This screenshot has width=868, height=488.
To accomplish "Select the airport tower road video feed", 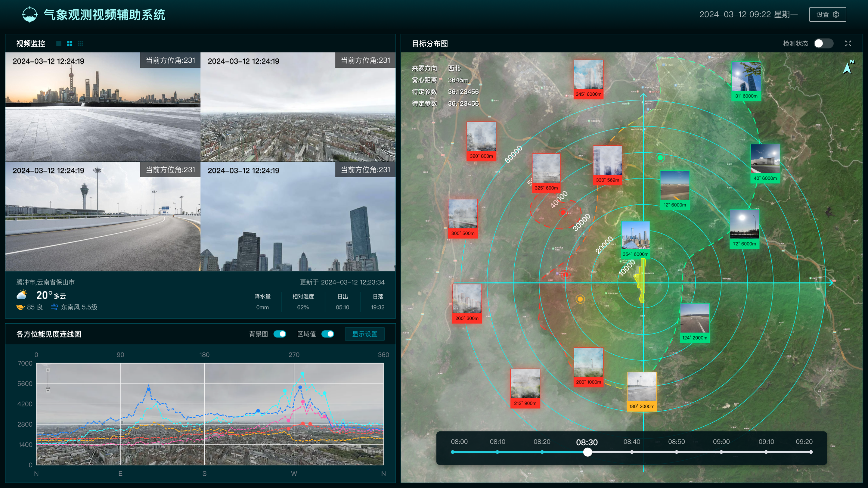I will (103, 216).
